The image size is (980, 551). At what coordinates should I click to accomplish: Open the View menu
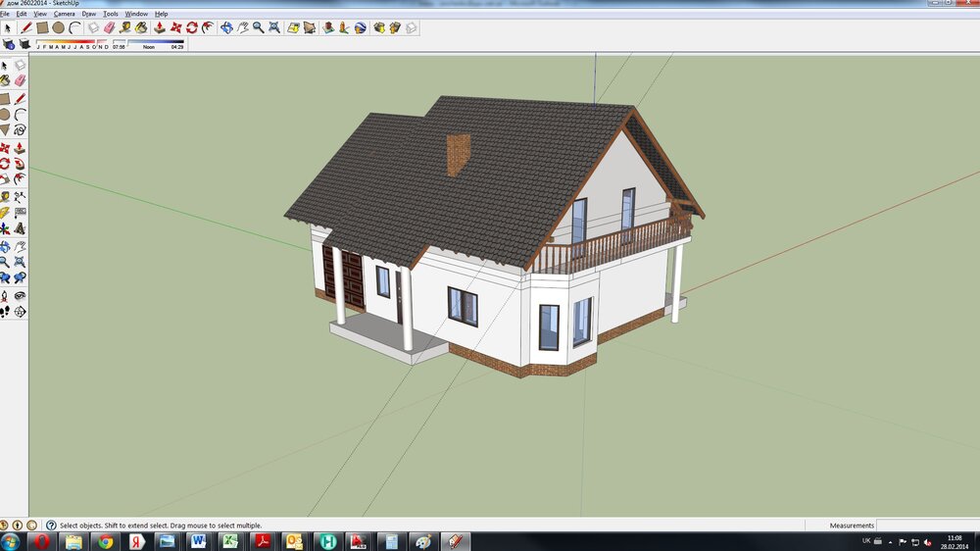click(39, 14)
